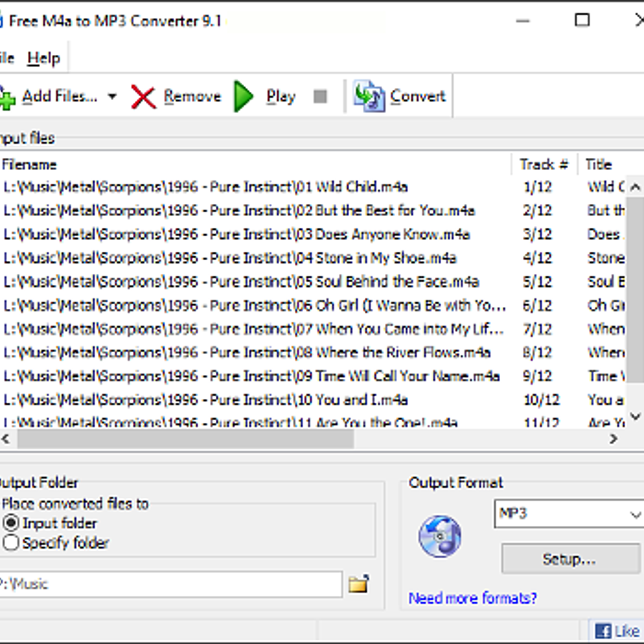Viewport: 644px width, 644px height.
Task: Select the file 10 You and I.m4a
Action: pos(205,400)
